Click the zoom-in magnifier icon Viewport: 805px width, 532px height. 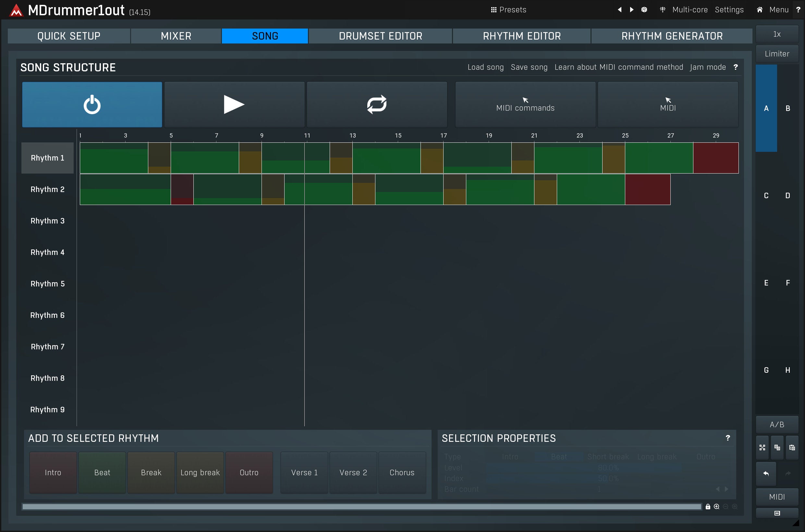coord(716,507)
